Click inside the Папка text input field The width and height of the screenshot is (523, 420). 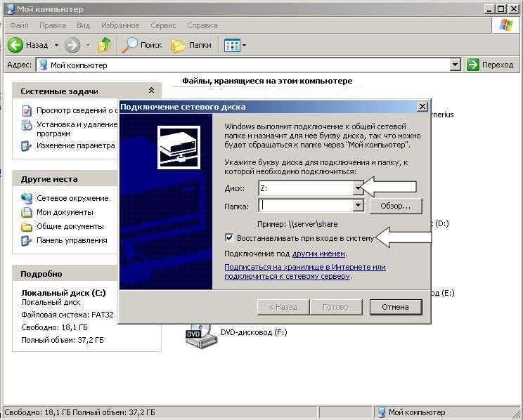coord(306,205)
